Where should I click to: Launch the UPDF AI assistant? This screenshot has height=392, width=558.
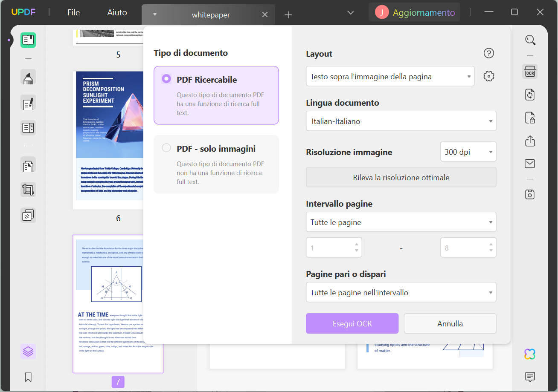click(x=529, y=354)
